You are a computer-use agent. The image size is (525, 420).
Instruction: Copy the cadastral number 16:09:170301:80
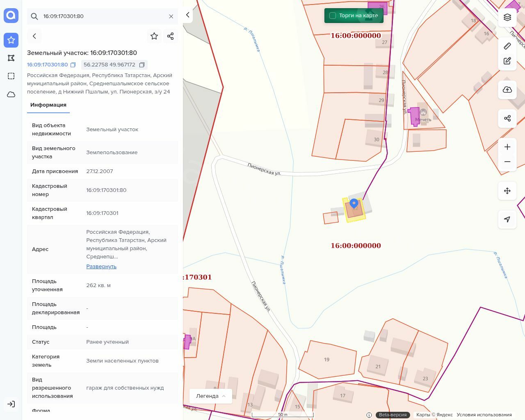(73, 65)
